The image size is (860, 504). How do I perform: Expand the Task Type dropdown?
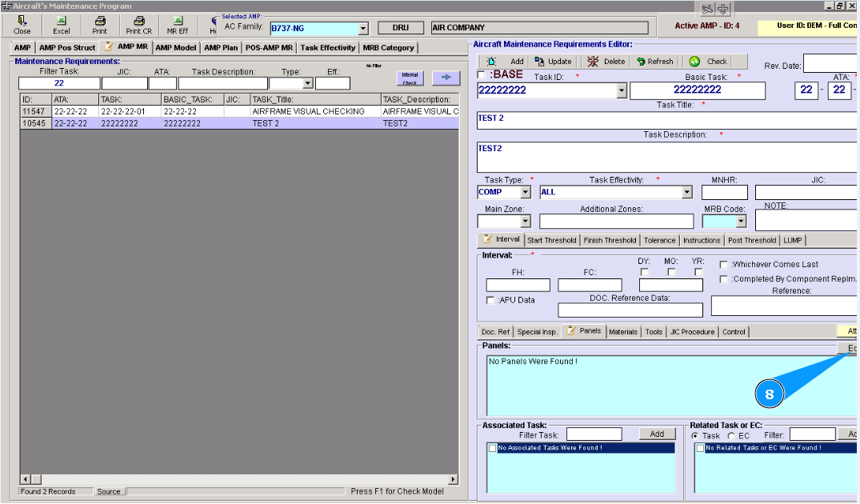point(525,193)
